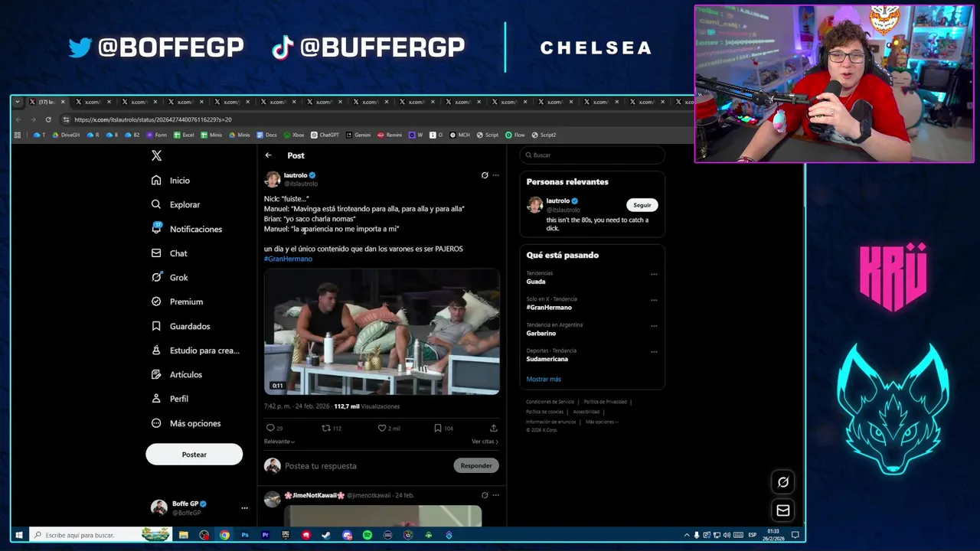This screenshot has height=551, width=980.
Task: Open more options for Guada trend
Action: click(654, 274)
